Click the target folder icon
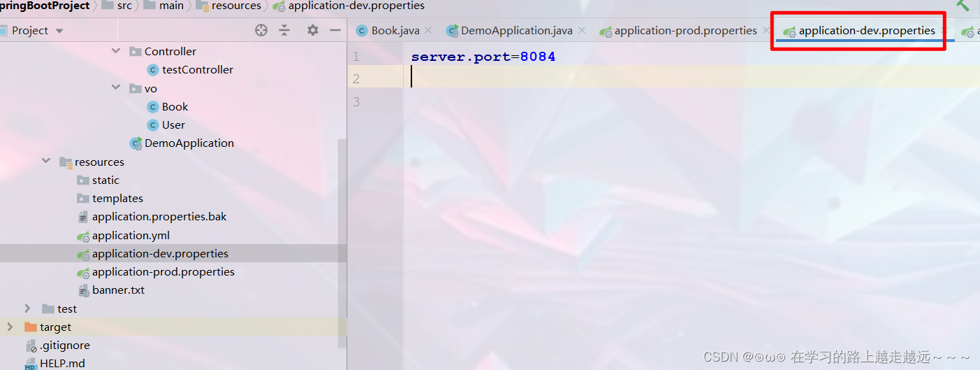 click(30, 327)
